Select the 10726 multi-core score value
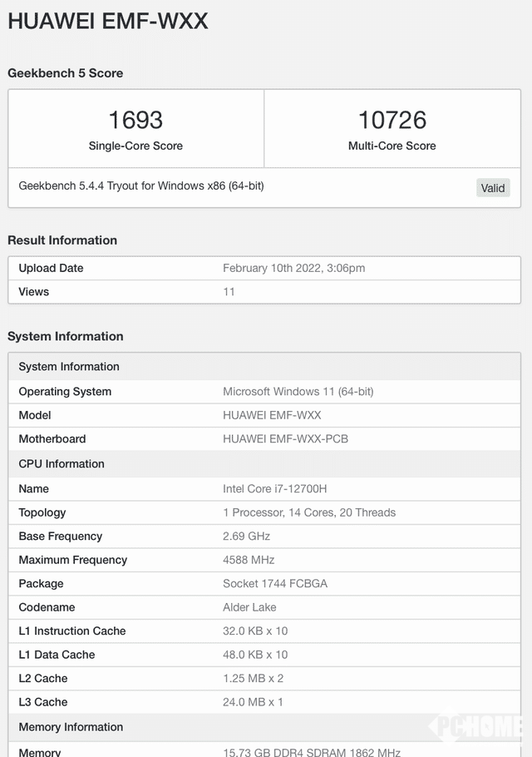The width and height of the screenshot is (532, 757). pyautogui.click(x=392, y=120)
